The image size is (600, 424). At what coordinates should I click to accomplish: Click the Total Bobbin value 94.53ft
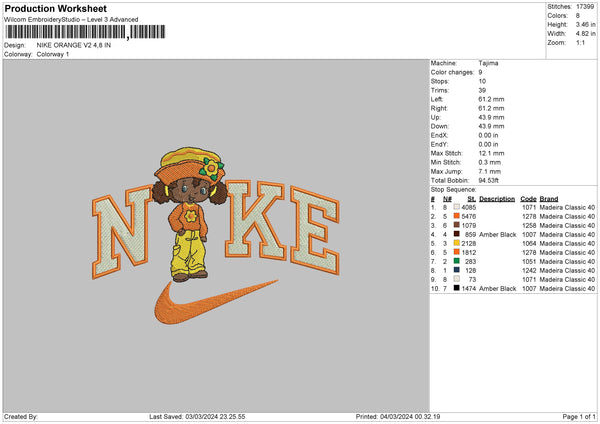[x=488, y=181]
